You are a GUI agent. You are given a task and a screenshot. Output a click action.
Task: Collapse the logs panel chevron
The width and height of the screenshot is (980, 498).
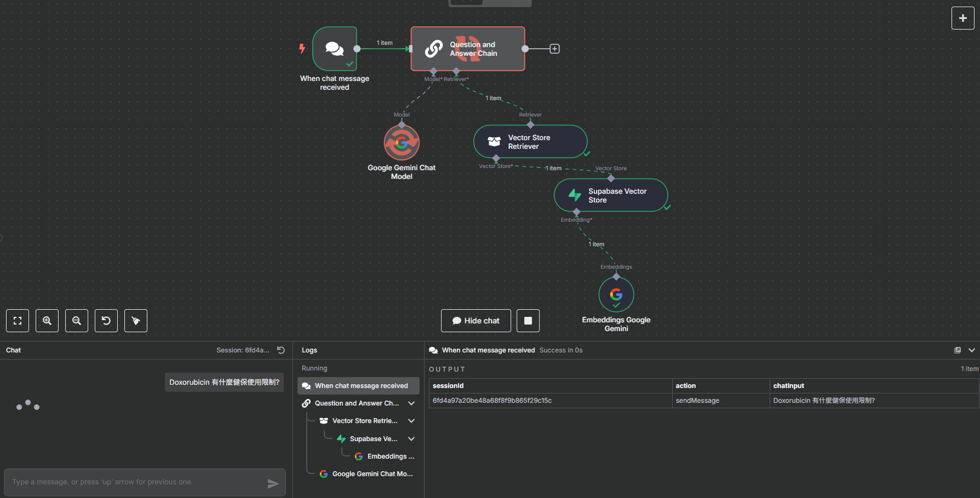[972, 350]
